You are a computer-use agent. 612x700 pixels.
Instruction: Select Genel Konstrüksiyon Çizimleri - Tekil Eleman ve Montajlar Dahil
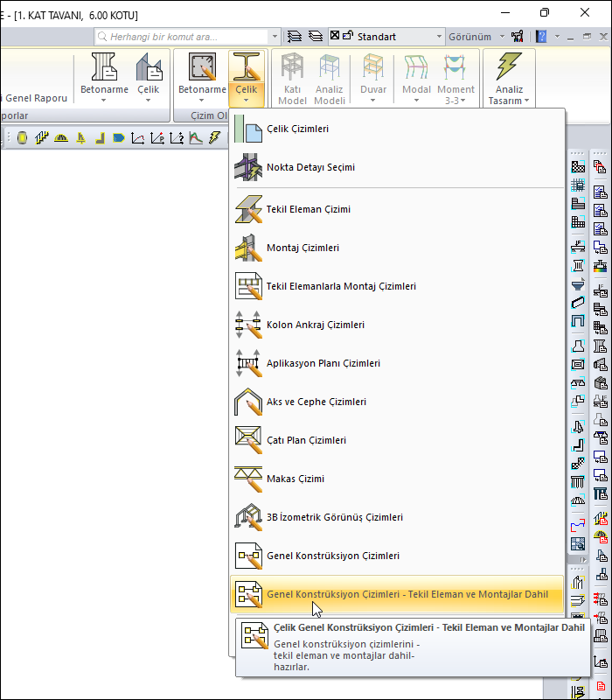(x=397, y=594)
